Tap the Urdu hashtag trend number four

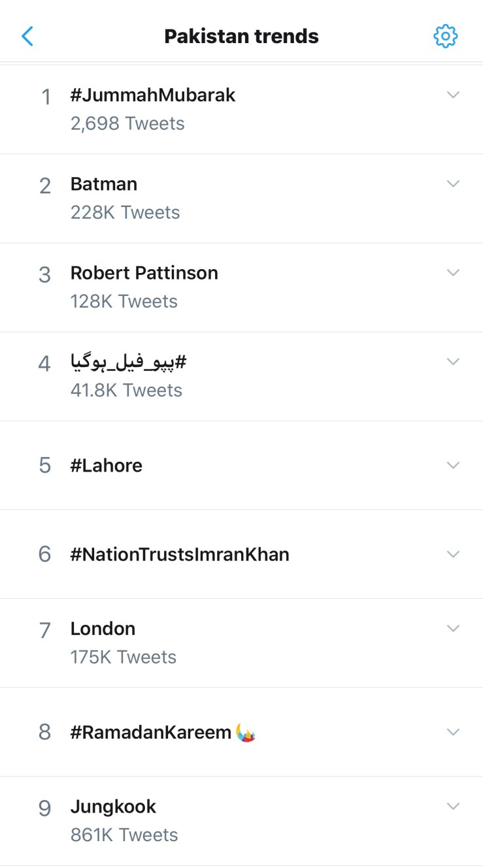(x=129, y=362)
